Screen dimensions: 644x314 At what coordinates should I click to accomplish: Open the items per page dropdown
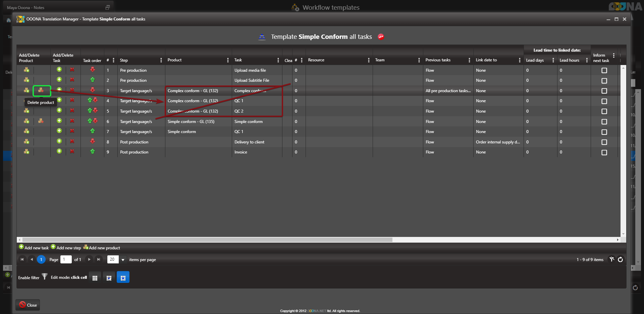pos(123,260)
